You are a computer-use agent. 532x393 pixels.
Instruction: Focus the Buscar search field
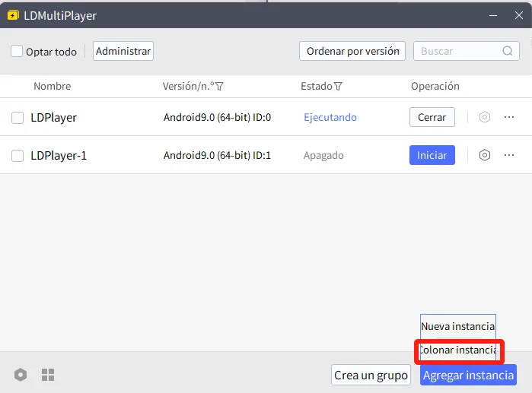click(x=467, y=51)
